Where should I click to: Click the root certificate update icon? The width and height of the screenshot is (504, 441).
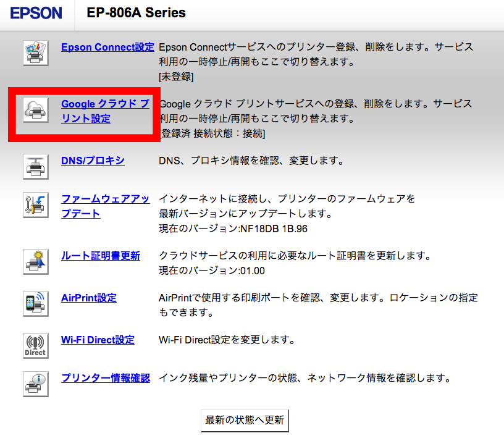pos(36,262)
